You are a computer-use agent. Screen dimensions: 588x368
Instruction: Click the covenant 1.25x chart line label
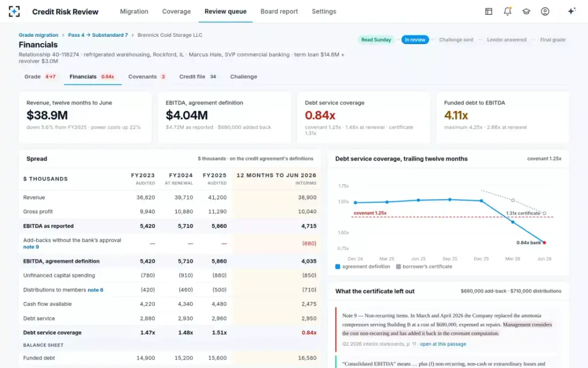(x=370, y=213)
